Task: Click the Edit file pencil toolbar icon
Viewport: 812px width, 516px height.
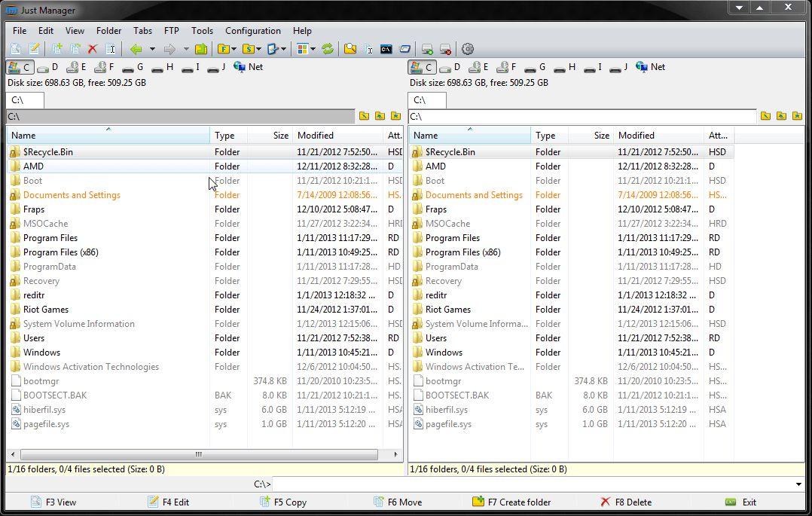Action: 34,49
